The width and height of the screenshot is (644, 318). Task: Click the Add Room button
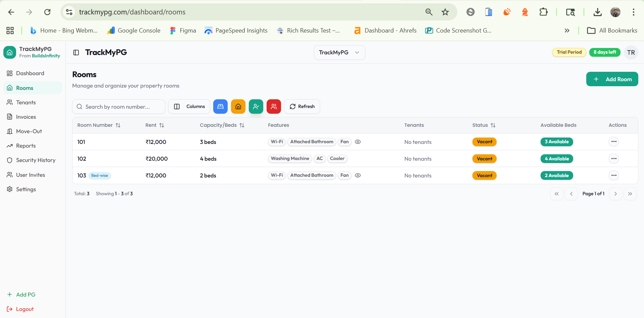tap(612, 79)
